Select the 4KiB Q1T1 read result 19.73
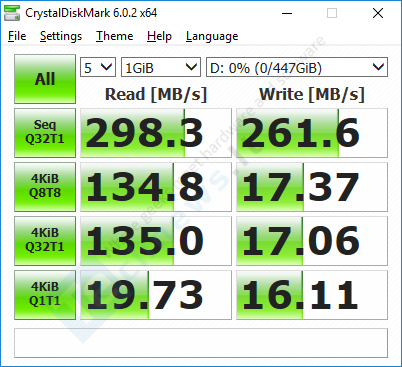The height and width of the screenshot is (367, 402). click(156, 295)
